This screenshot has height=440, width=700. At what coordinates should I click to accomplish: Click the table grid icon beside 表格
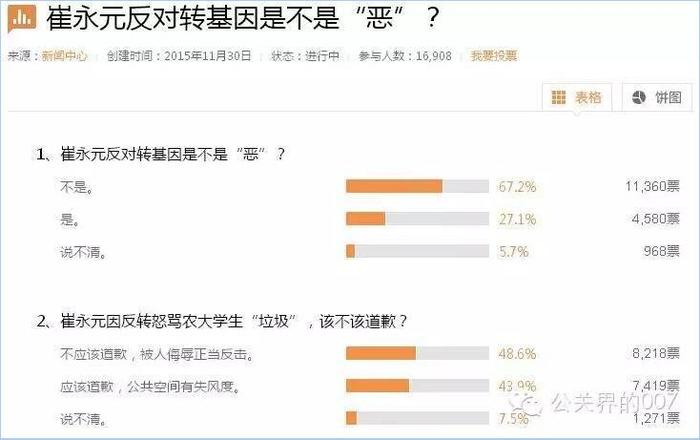tap(558, 97)
